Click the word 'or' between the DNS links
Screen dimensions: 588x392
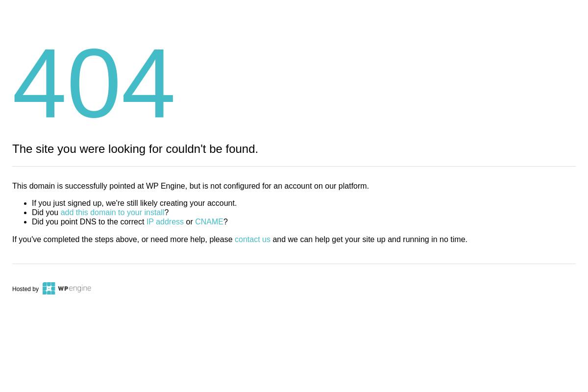click(189, 221)
